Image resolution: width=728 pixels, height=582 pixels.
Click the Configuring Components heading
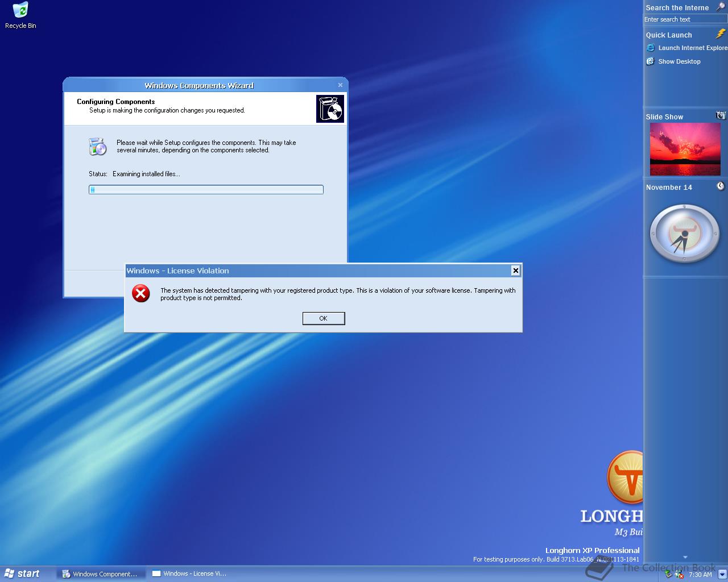coord(116,102)
